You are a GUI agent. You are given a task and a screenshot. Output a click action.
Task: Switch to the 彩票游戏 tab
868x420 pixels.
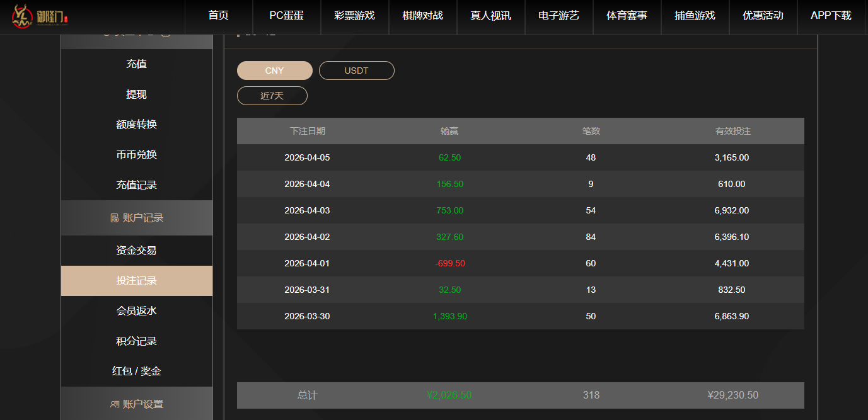355,17
